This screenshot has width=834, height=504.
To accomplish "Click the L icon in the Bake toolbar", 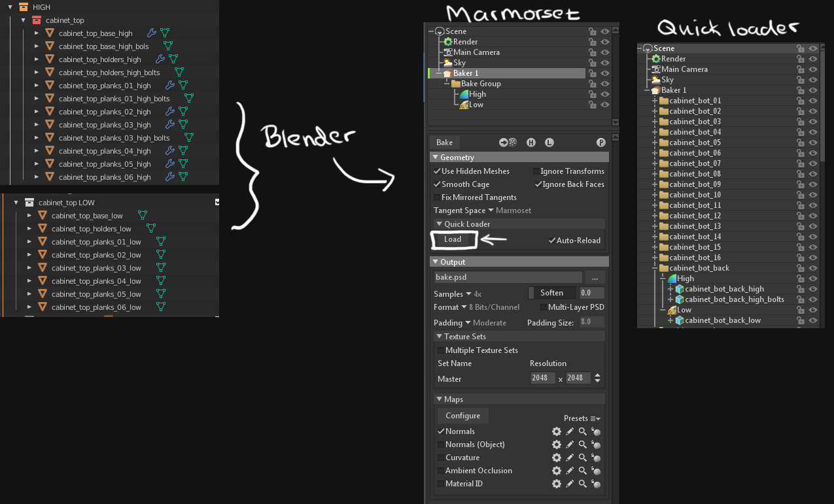I will [x=549, y=143].
